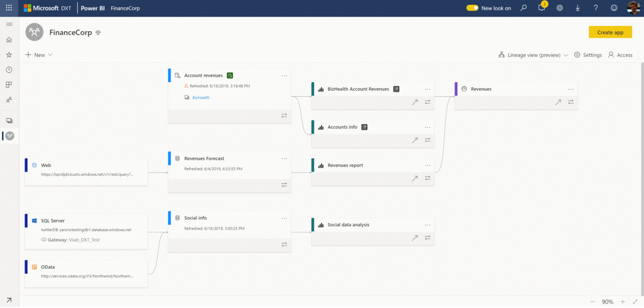Click green endorsement badge on Account revenues

pos(230,75)
